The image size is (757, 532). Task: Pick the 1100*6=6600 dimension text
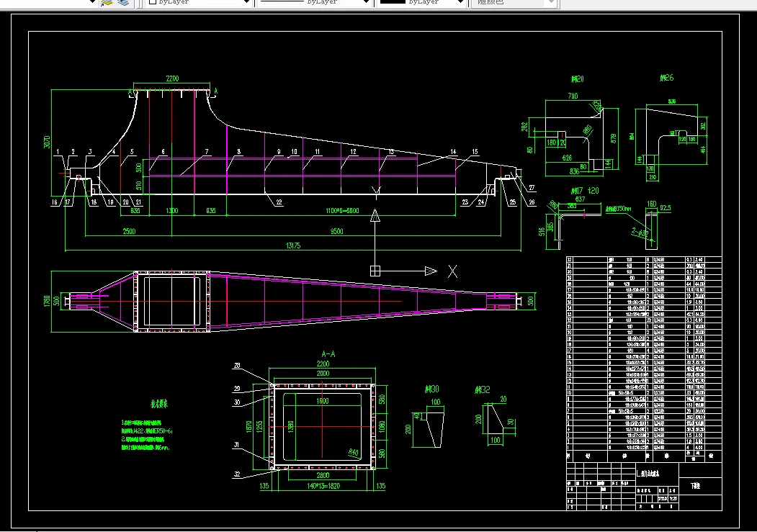[x=342, y=210]
